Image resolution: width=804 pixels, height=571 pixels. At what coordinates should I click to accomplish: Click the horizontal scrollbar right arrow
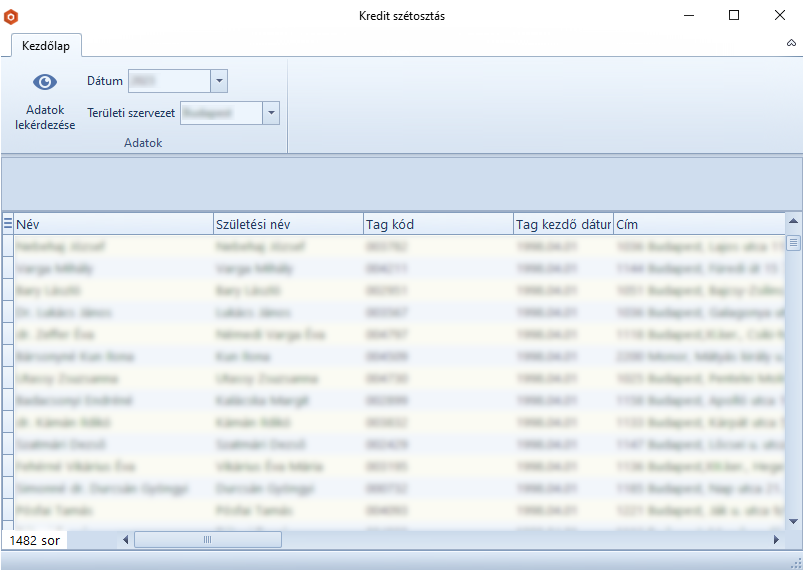(x=776, y=540)
